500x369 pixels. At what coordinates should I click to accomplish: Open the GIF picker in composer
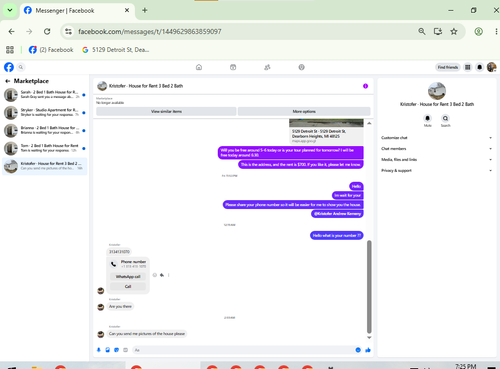coord(125,350)
